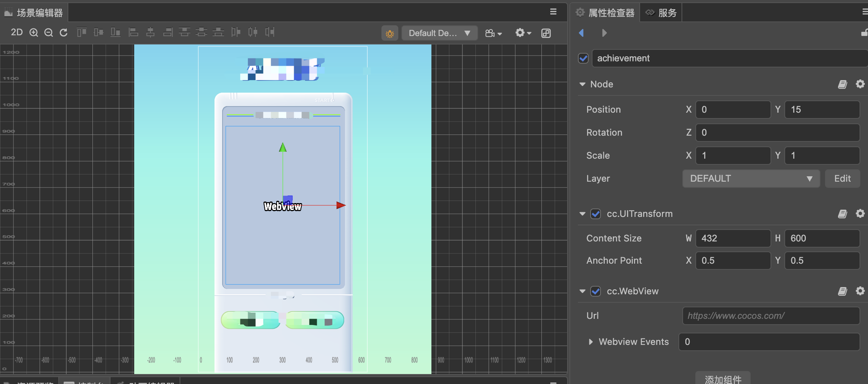Collapse the Node section
868x384 pixels.
pos(583,84)
